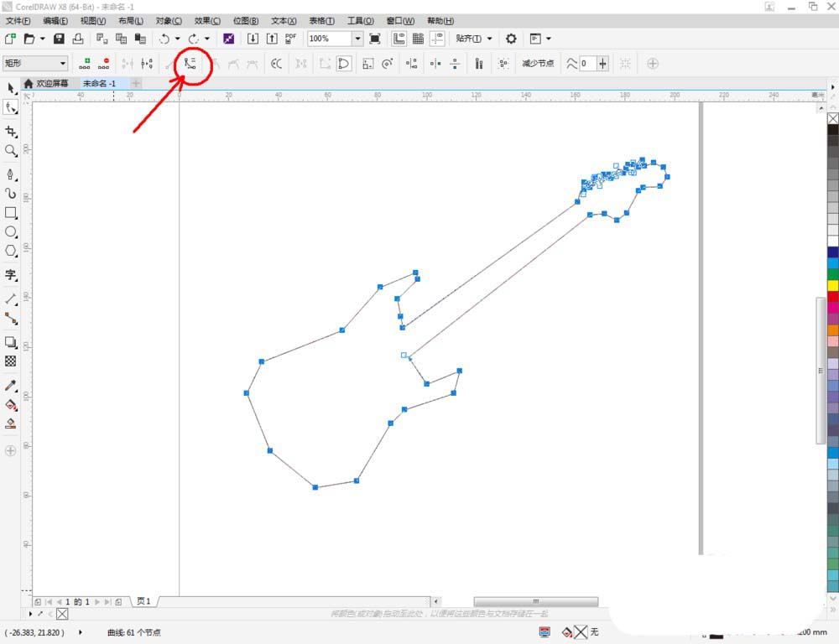This screenshot has width=839, height=644.
Task: Open the 对象(C) menu
Action: pyautogui.click(x=169, y=21)
